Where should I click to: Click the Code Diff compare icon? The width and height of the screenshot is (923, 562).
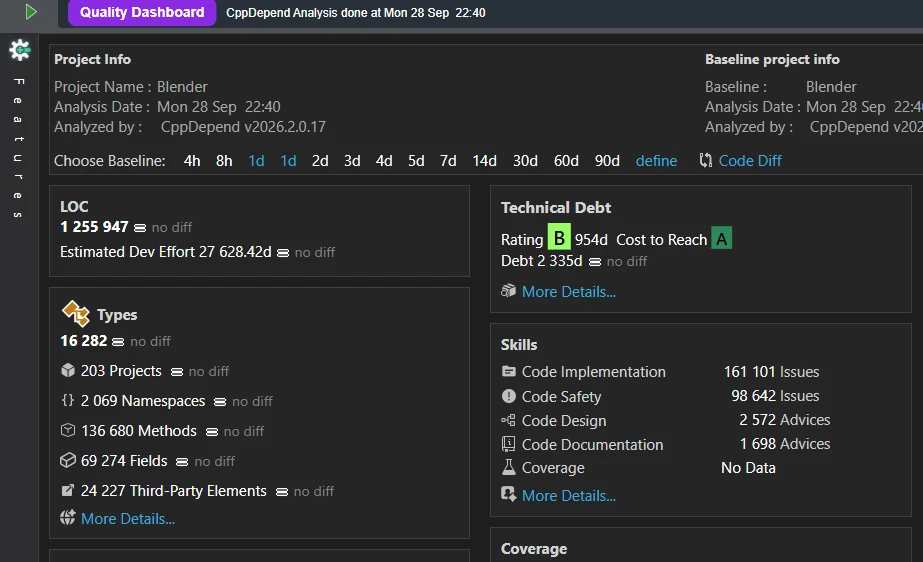pyautogui.click(x=705, y=160)
